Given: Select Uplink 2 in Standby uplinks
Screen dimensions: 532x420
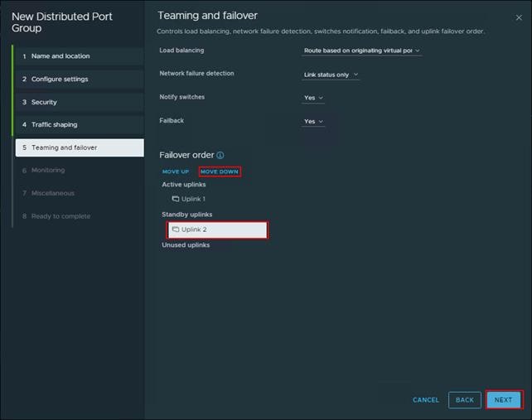Looking at the screenshot, I should click(x=217, y=229).
